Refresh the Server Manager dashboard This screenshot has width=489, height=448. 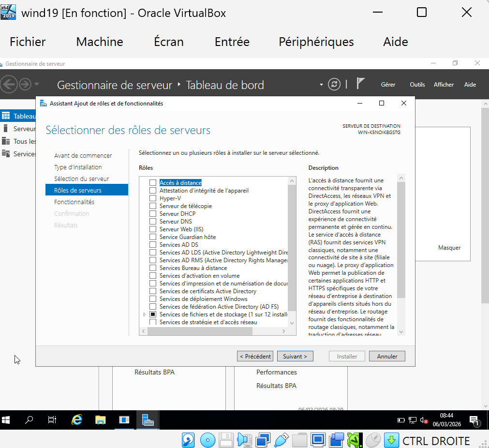click(x=334, y=85)
